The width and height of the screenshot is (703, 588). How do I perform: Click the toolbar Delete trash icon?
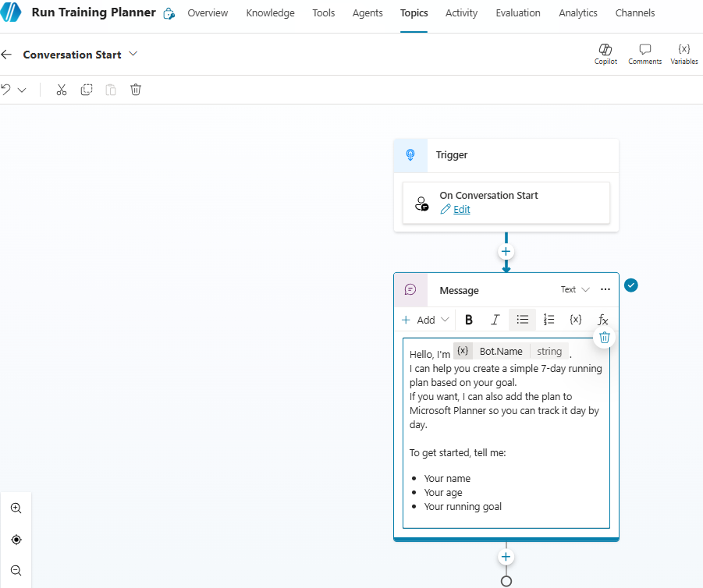pyautogui.click(x=136, y=90)
